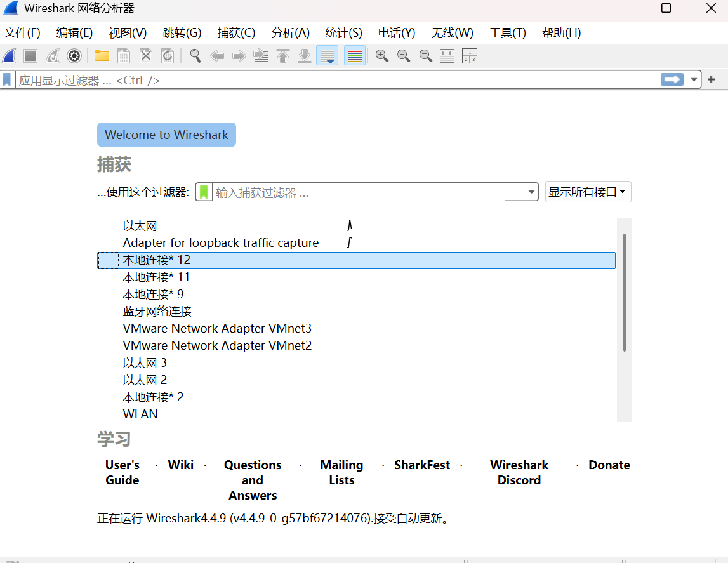
Task: Add a display filter button plus
Action: click(x=711, y=80)
